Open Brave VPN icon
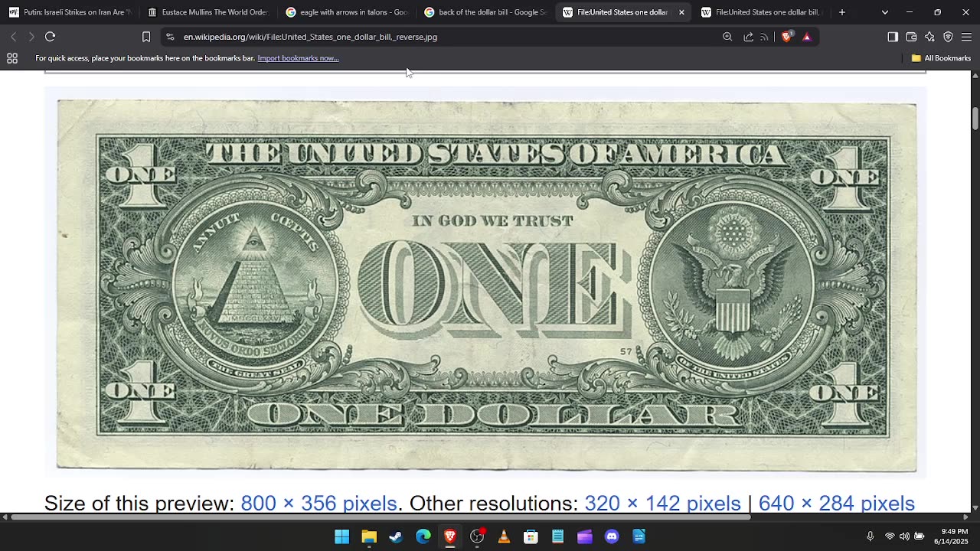 pyautogui.click(x=948, y=37)
